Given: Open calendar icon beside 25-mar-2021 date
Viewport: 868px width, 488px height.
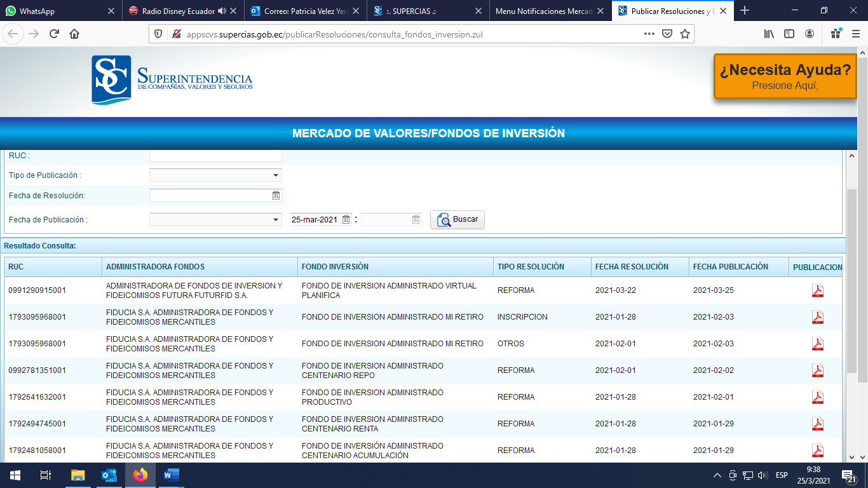Looking at the screenshot, I should click(x=346, y=220).
